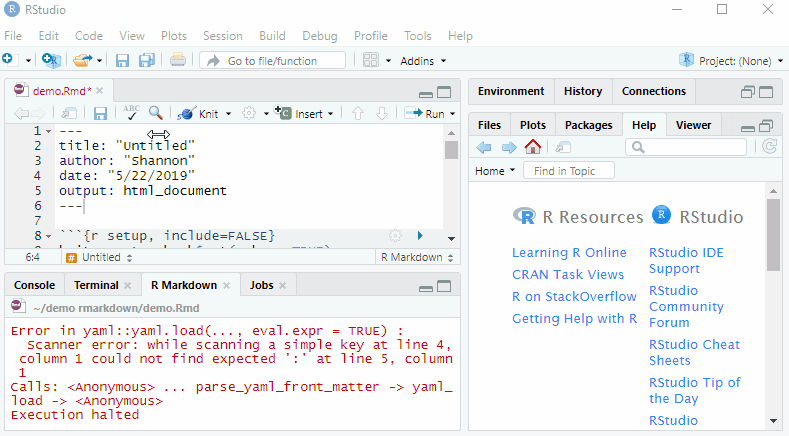Click the editor vertical scrollbar thumb
The width and height of the screenshot is (789, 436).
coord(451,150)
